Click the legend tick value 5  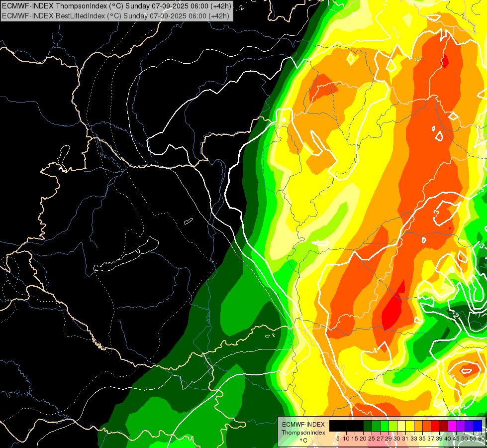(338, 439)
